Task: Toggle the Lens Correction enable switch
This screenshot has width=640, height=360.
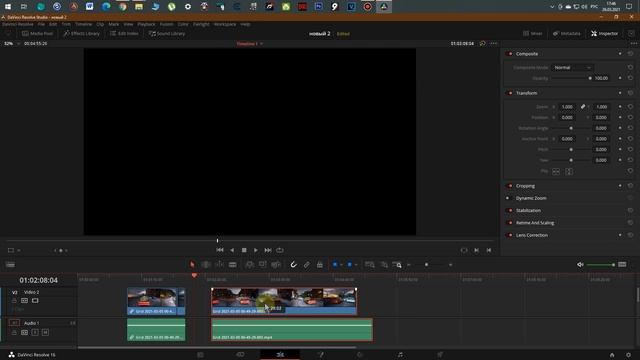Action: (x=509, y=235)
